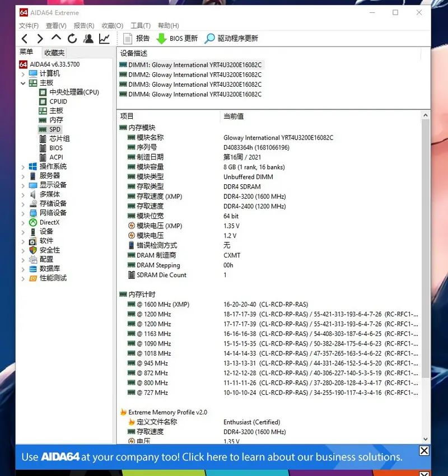Screen dimensions: 448x476
Task: Click BIOS 更新 button
Action: click(177, 39)
